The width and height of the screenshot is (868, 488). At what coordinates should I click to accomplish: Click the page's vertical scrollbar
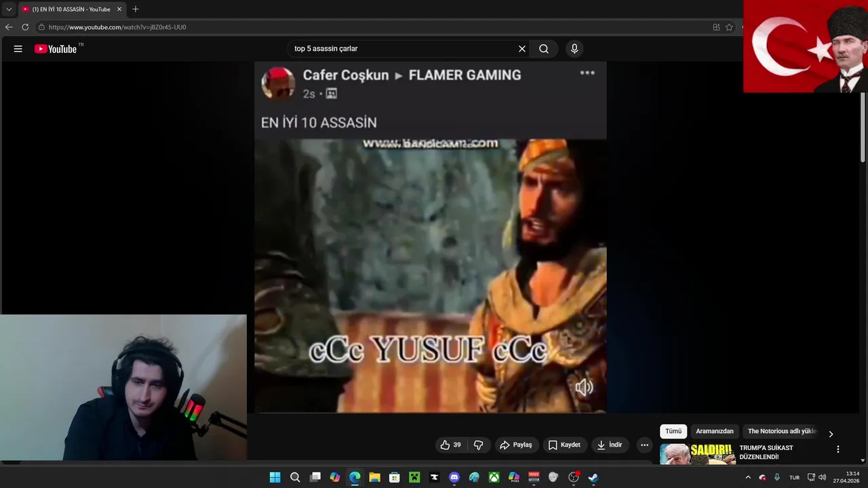pos(863,127)
